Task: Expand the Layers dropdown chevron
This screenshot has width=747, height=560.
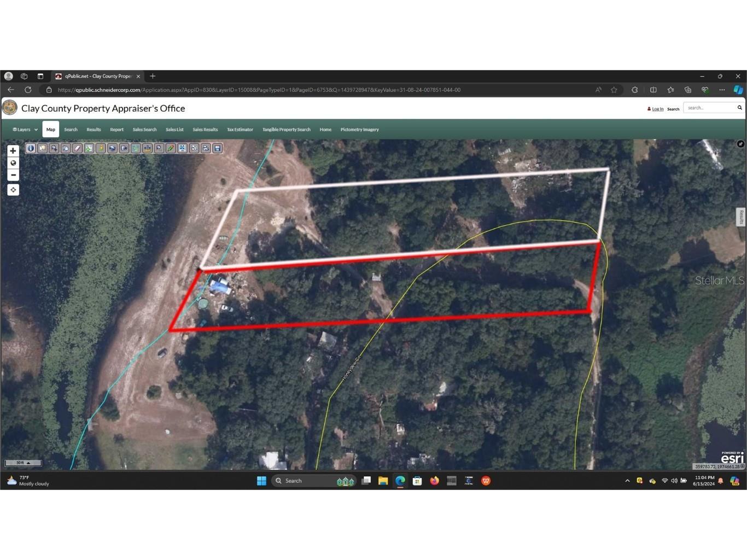Action: (x=36, y=129)
